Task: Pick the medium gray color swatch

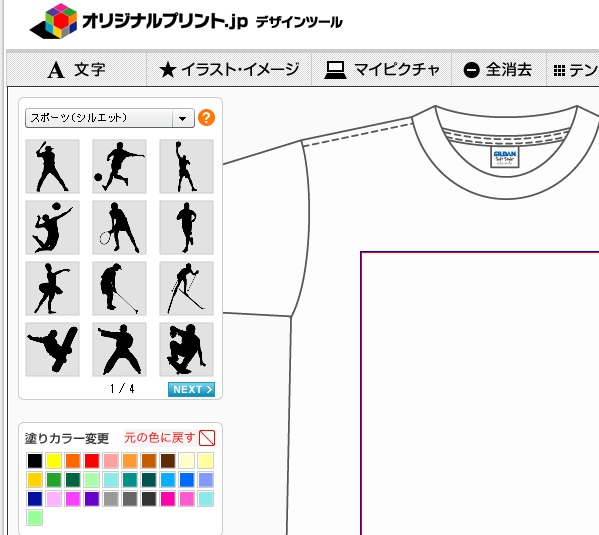Action: (x=130, y=499)
